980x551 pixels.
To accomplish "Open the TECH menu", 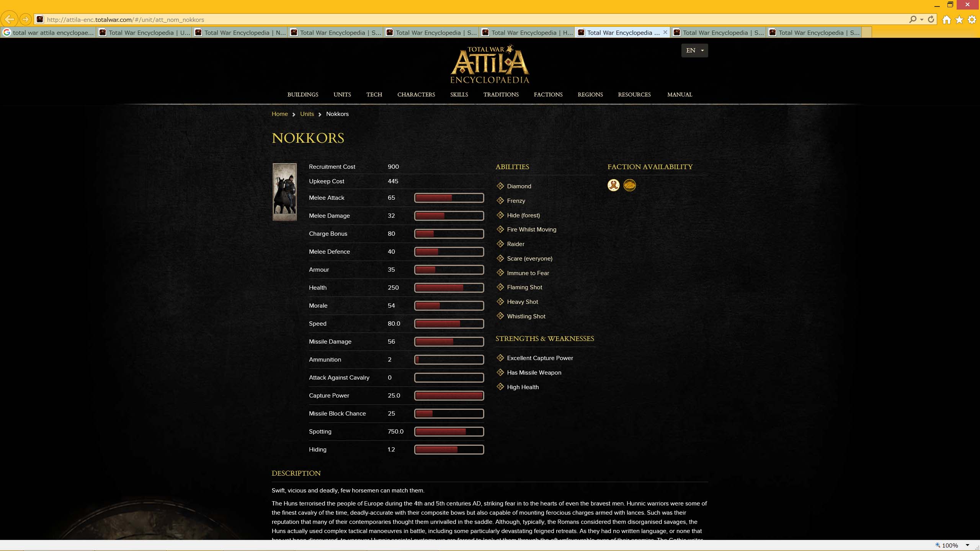I will tap(374, 95).
